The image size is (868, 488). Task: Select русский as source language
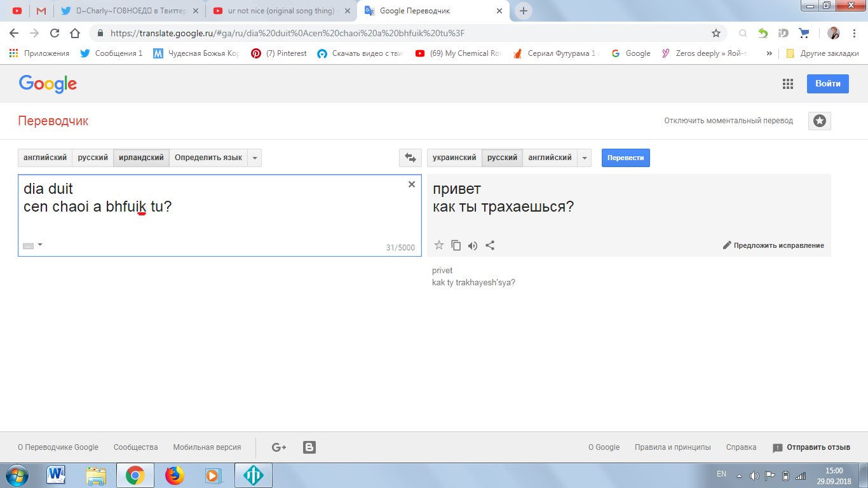(x=93, y=158)
